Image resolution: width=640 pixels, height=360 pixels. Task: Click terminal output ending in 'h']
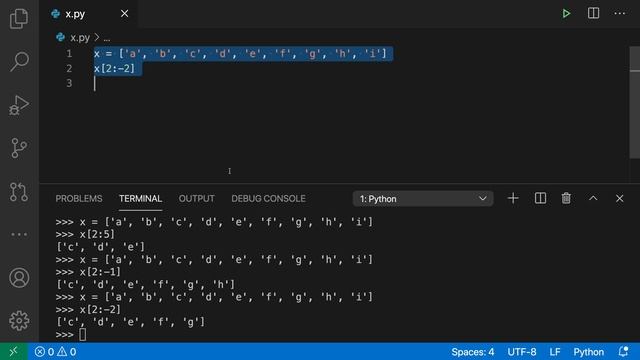pyautogui.click(x=146, y=284)
